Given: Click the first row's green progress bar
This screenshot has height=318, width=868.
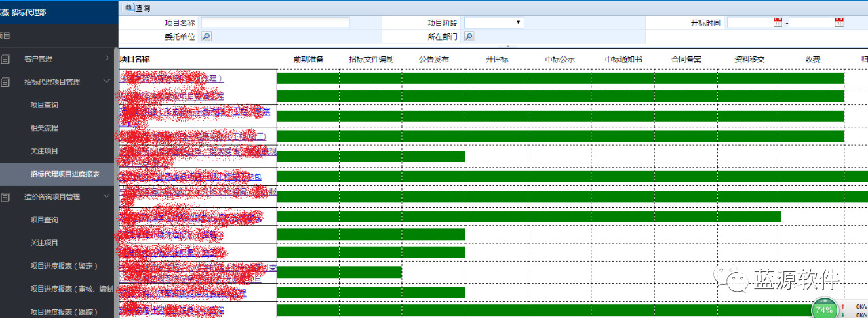Looking at the screenshot, I should pos(560,78).
